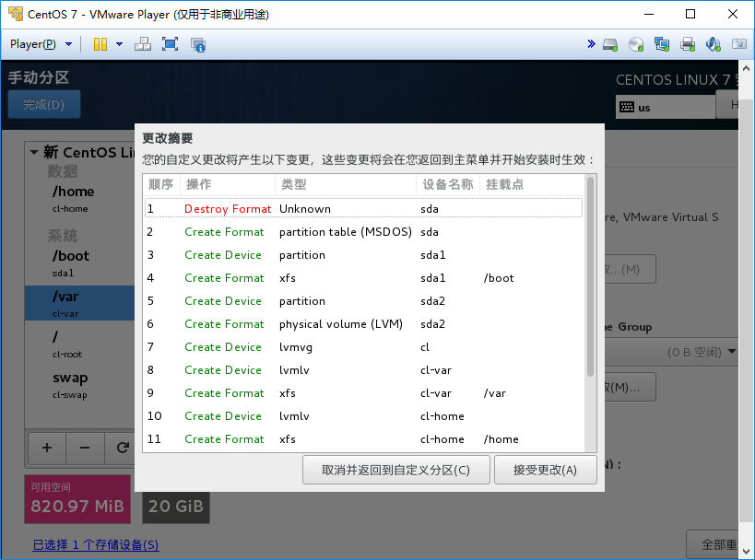Image resolution: width=755 pixels, height=560 pixels.
Task: Click the minus remove mount point button
Action: coord(85,448)
